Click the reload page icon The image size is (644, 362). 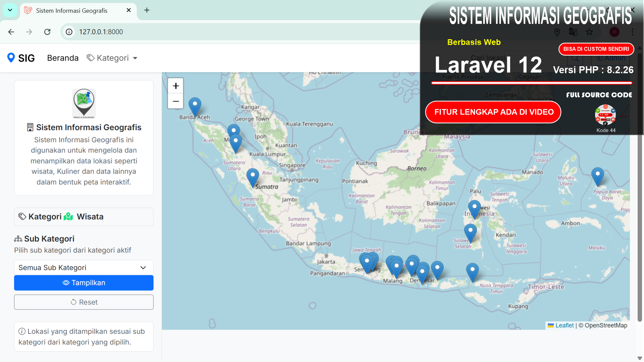pyautogui.click(x=47, y=32)
